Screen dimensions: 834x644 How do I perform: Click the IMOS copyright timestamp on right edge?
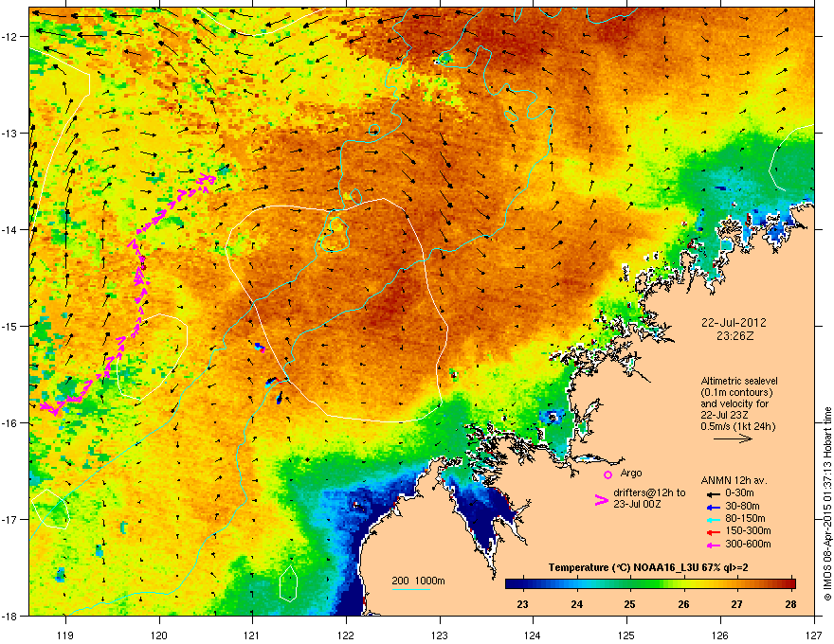pos(827,504)
